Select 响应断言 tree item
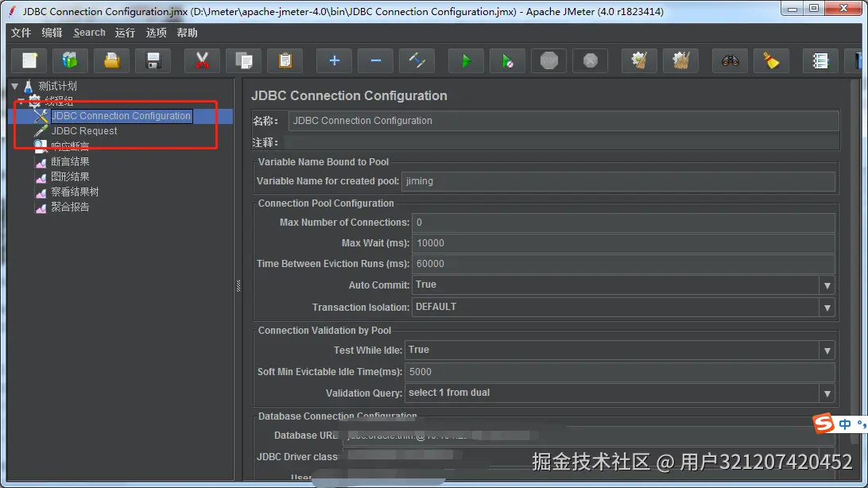This screenshot has width=868, height=488. [70, 146]
